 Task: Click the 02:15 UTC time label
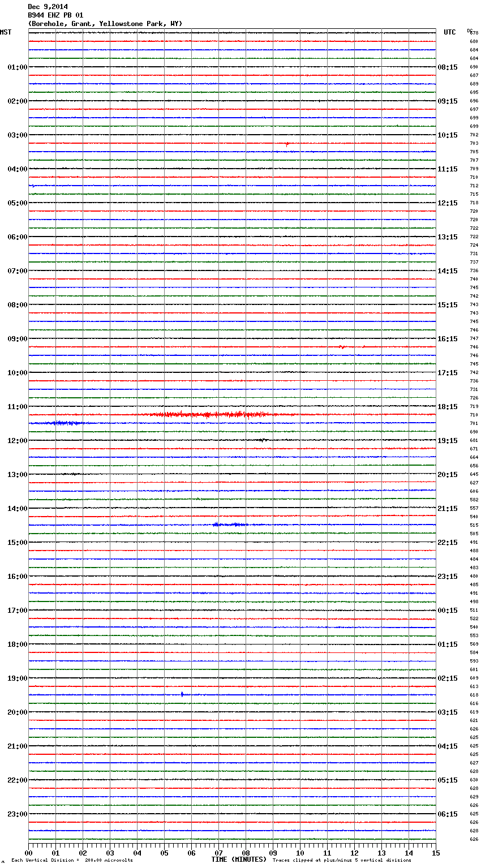[448, 678]
